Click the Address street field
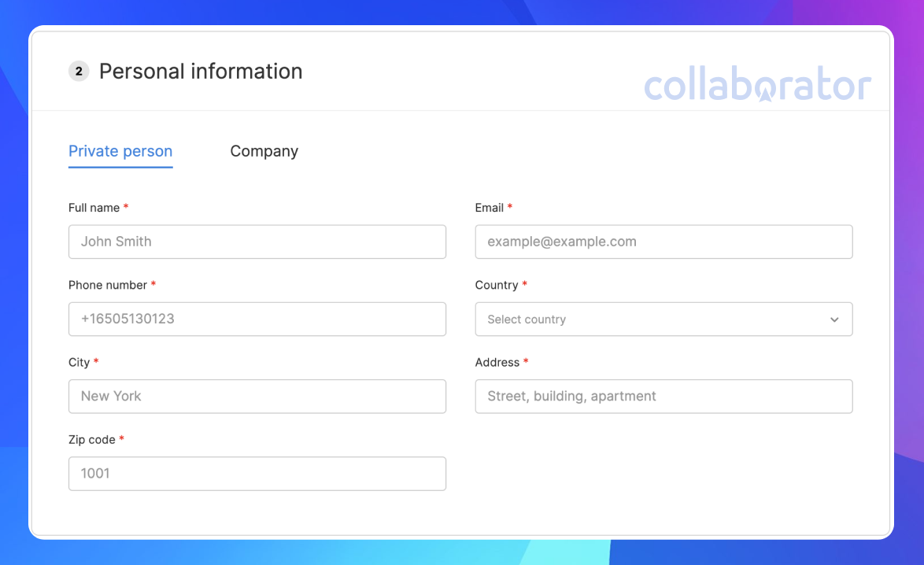Image resolution: width=924 pixels, height=565 pixels. pos(663,397)
